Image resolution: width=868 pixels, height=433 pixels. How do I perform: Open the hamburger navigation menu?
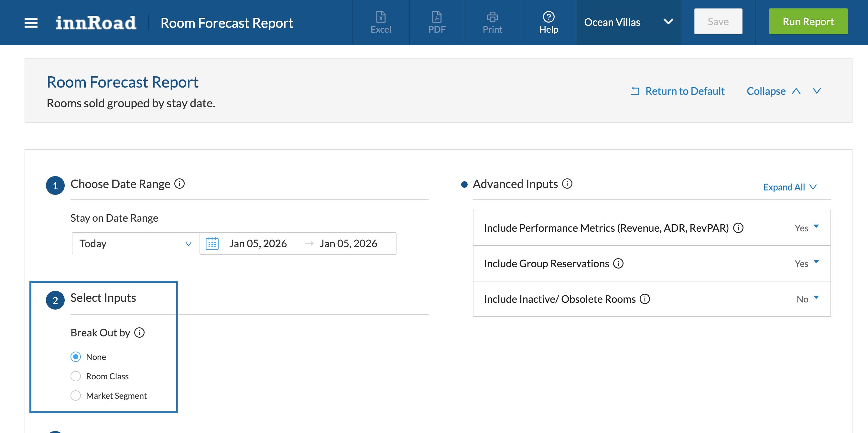coord(31,23)
